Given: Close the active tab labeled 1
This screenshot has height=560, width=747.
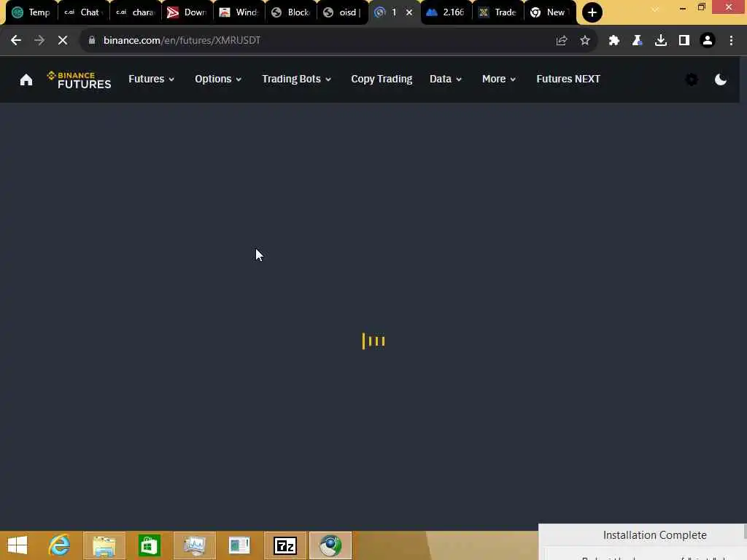Looking at the screenshot, I should [x=409, y=12].
